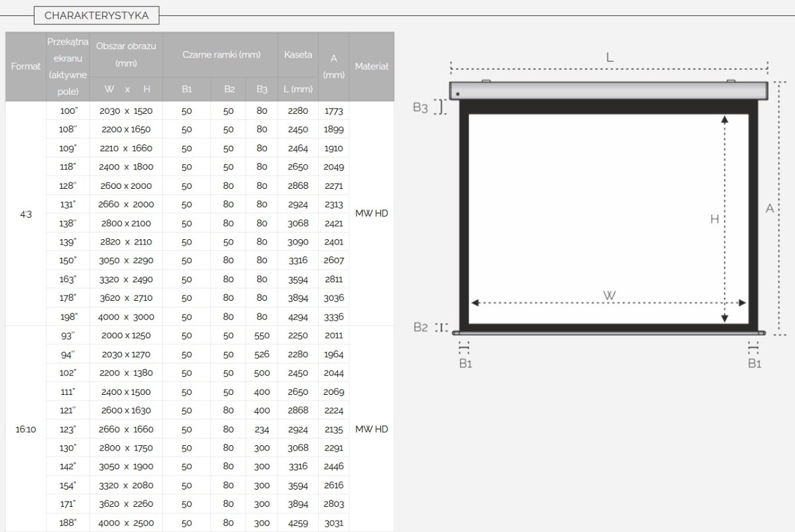Click the 4:3 format cell
The width and height of the screenshot is (795, 532).
point(26,213)
